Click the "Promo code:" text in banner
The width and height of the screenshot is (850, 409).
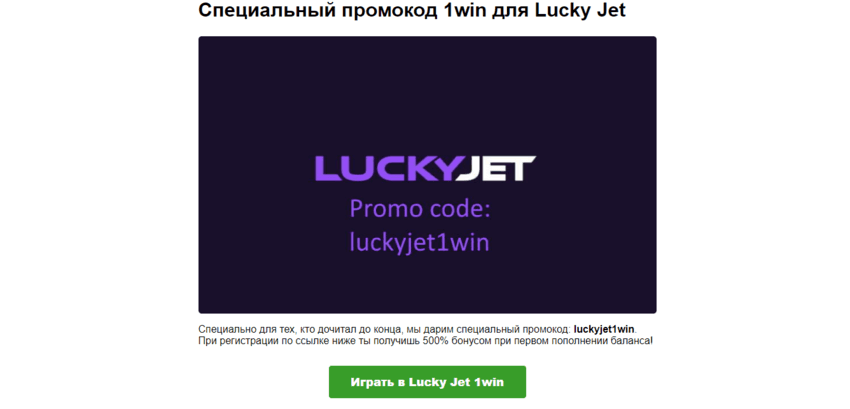click(x=420, y=209)
